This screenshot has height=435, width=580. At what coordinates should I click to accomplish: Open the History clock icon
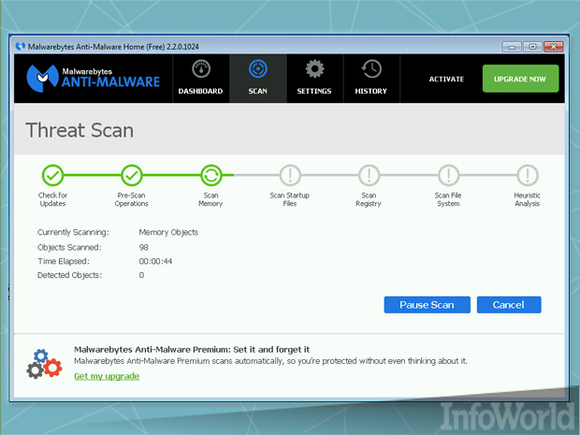point(371,69)
